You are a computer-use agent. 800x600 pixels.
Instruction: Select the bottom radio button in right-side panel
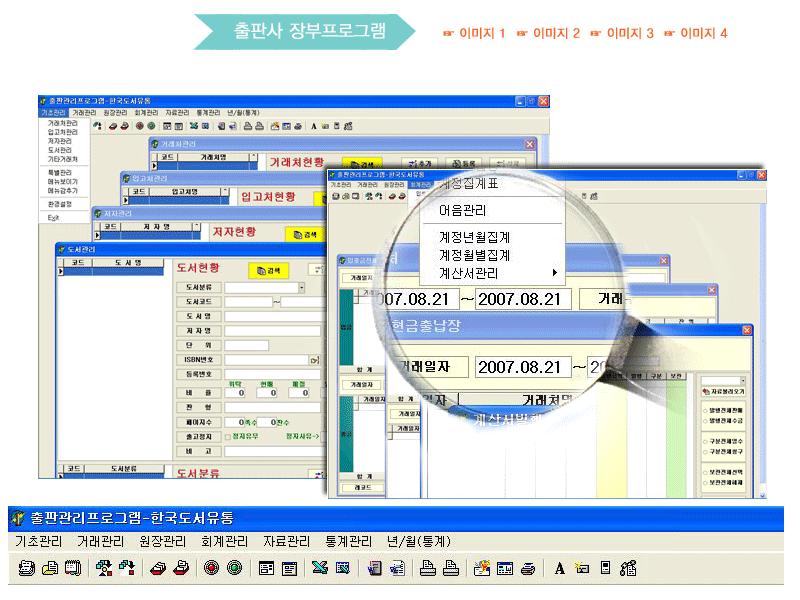705,483
